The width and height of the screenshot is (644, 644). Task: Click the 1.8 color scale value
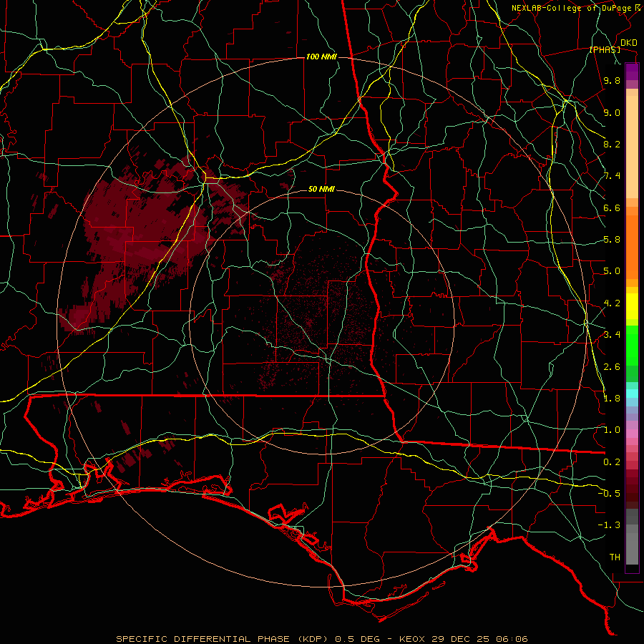point(612,399)
